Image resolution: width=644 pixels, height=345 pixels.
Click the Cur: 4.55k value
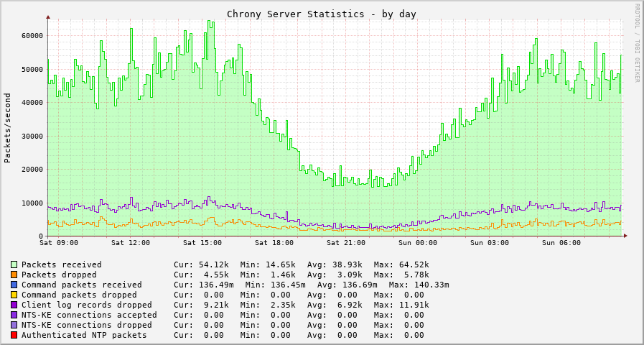(x=201, y=275)
